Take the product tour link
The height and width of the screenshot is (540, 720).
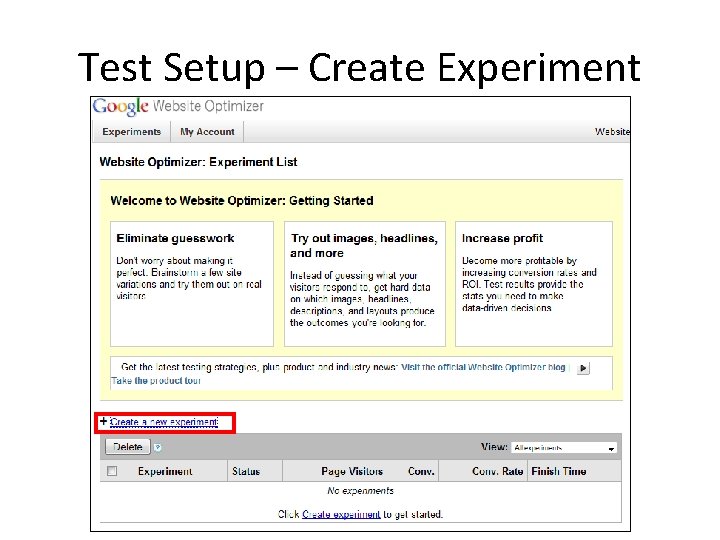click(x=156, y=381)
